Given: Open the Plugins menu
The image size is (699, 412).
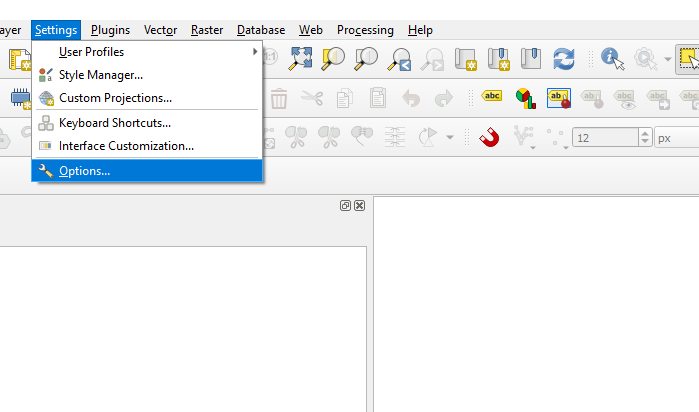Looking at the screenshot, I should (x=110, y=30).
